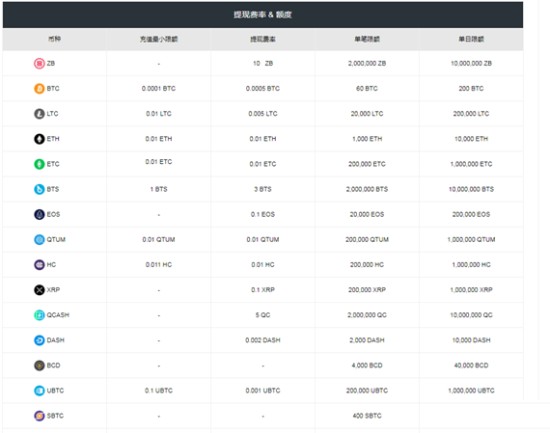
Task: Click the 1,000 ETH single limit cell
Action: (x=367, y=139)
